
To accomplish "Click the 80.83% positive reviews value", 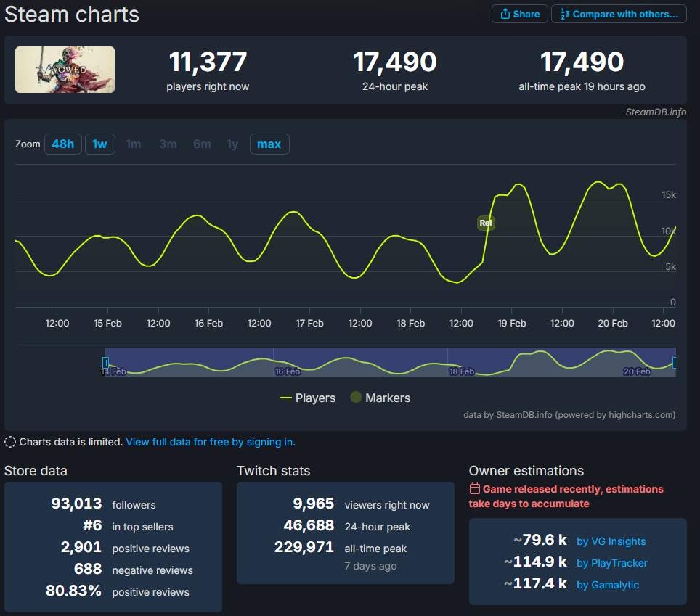I will coord(73,591).
